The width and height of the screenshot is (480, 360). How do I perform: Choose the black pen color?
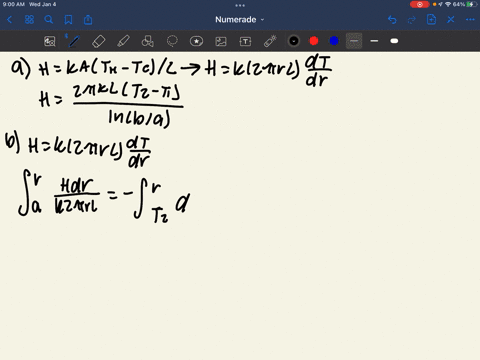294,41
